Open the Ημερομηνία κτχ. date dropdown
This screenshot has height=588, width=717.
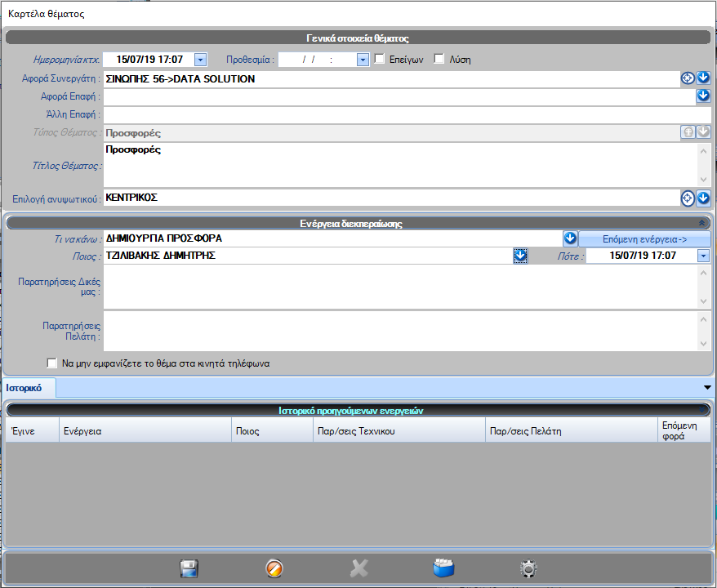point(201,59)
